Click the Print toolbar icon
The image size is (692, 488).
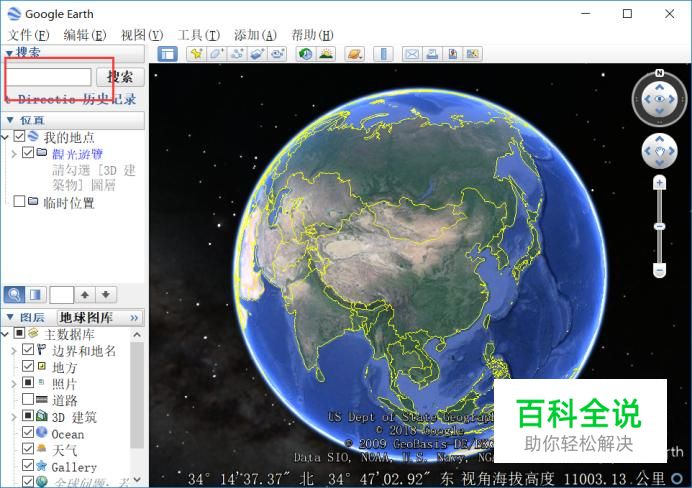pos(432,54)
